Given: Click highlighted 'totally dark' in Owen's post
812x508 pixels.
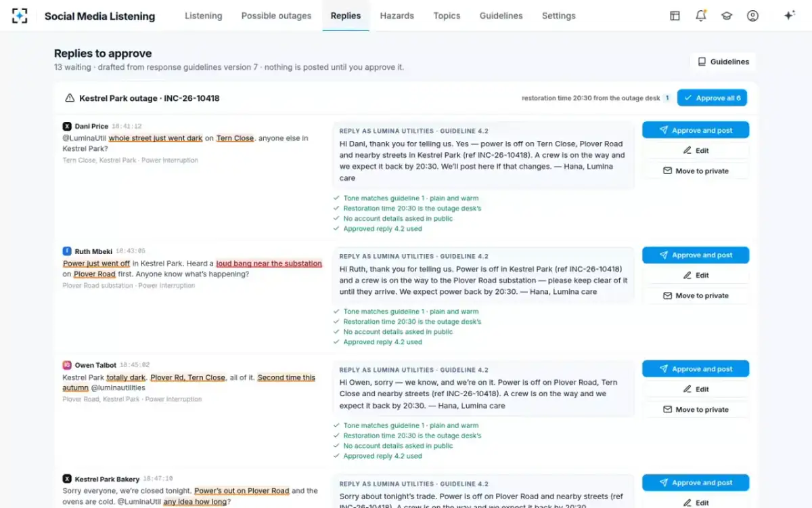Looking at the screenshot, I should pyautogui.click(x=126, y=377).
